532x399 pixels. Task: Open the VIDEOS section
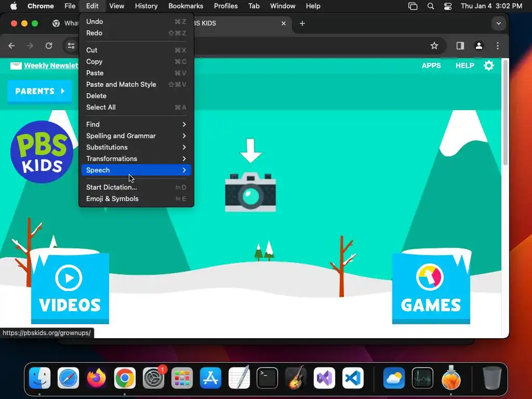click(70, 288)
